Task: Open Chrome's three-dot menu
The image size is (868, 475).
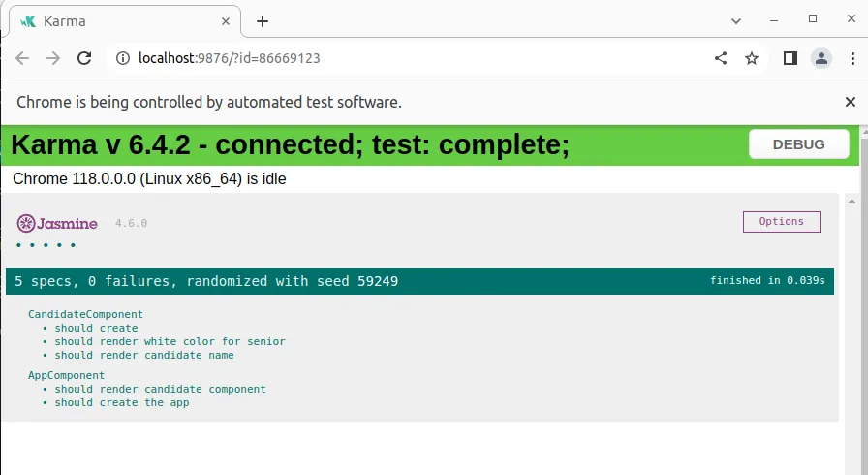Action: (x=852, y=58)
